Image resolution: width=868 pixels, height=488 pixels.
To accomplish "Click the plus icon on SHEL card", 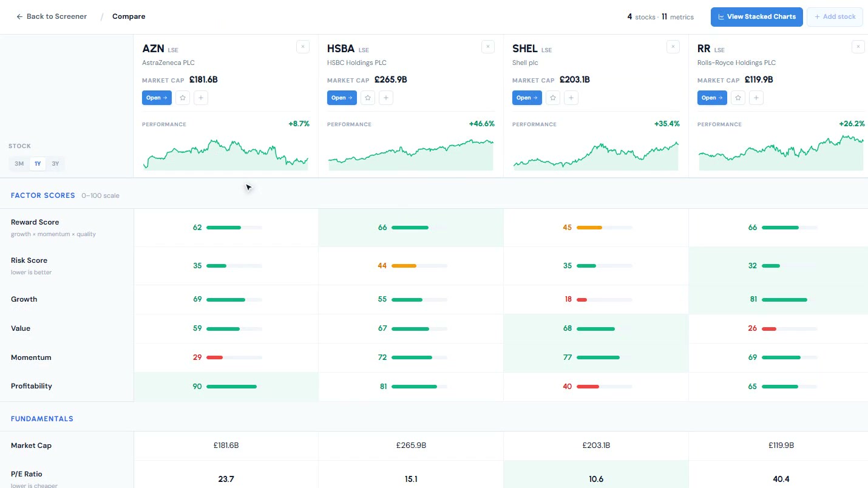I will 571,98.
